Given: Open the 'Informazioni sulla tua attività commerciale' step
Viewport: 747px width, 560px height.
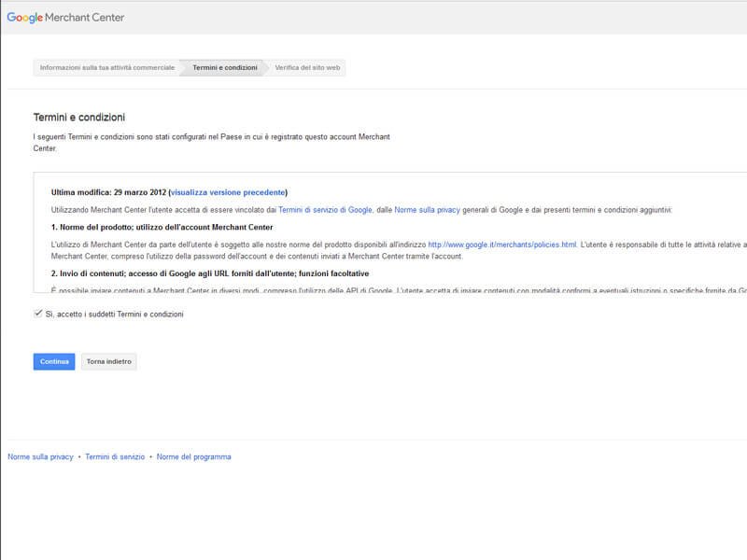Looking at the screenshot, I should (x=107, y=67).
